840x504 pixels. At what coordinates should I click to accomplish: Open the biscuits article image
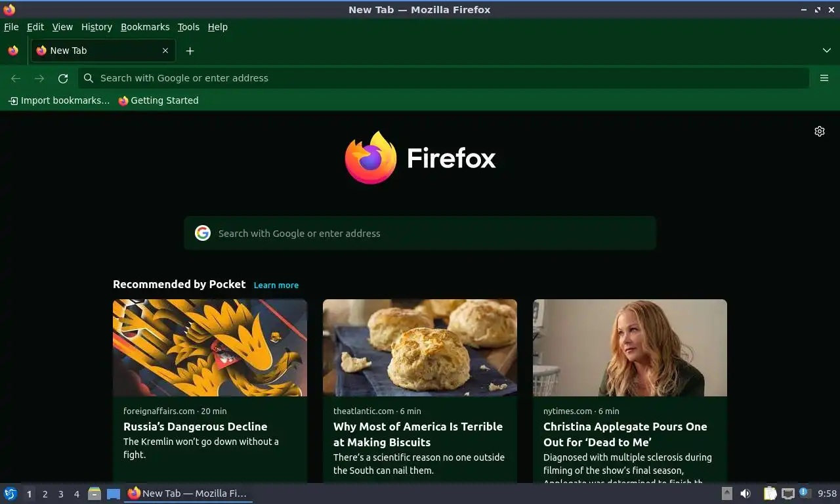pos(420,348)
